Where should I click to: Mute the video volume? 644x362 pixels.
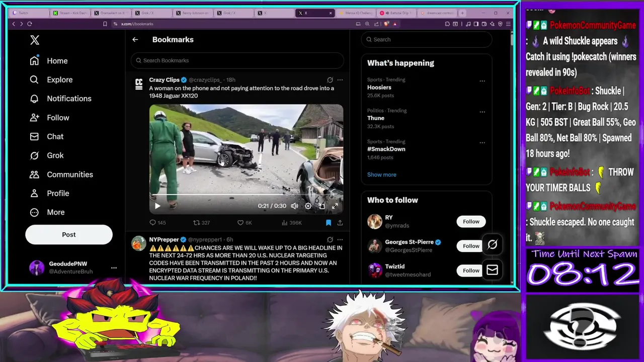294,206
